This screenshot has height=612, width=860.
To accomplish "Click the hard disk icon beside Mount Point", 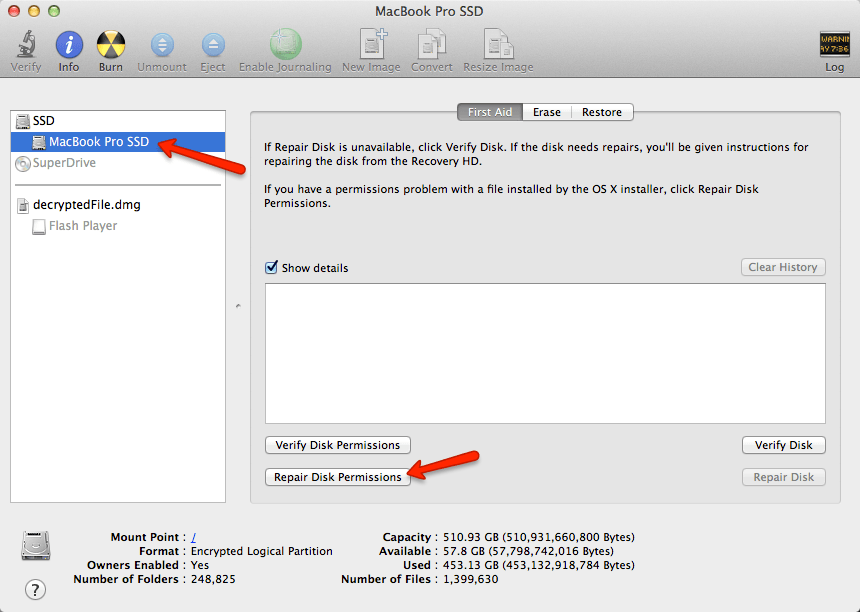I will click(x=36, y=546).
